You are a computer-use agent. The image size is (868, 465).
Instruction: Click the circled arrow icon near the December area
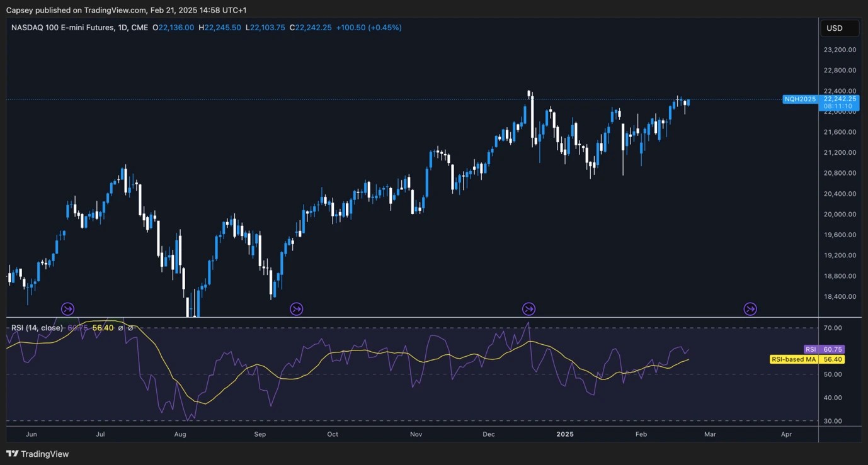(528, 309)
